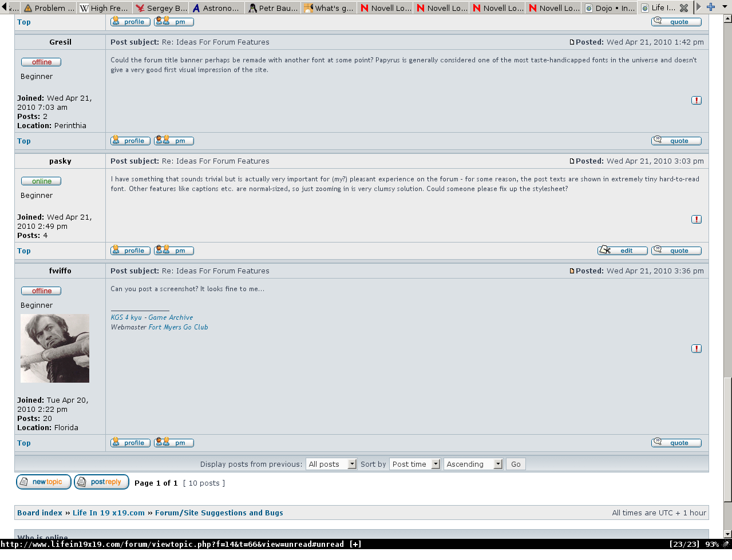The image size is (732, 560).
Task: Send a private message to fwiffo
Action: click(173, 442)
